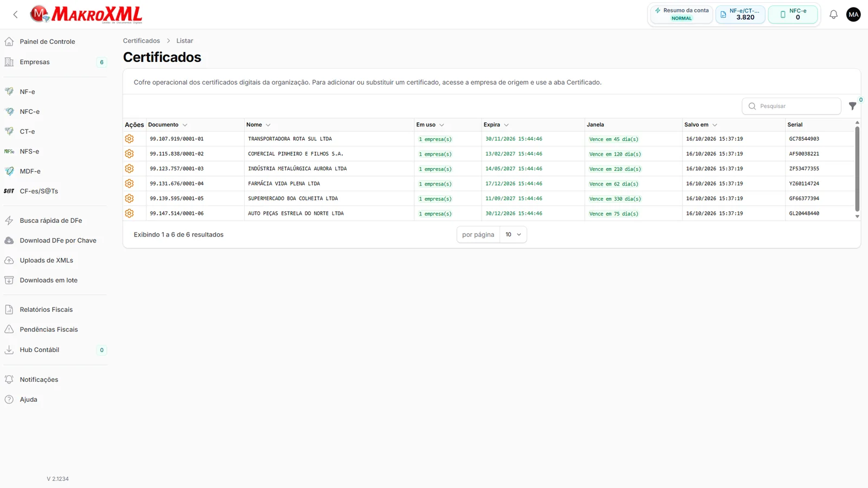
Task: Click the NF-e/CT 3.820 counter
Action: coord(741,14)
